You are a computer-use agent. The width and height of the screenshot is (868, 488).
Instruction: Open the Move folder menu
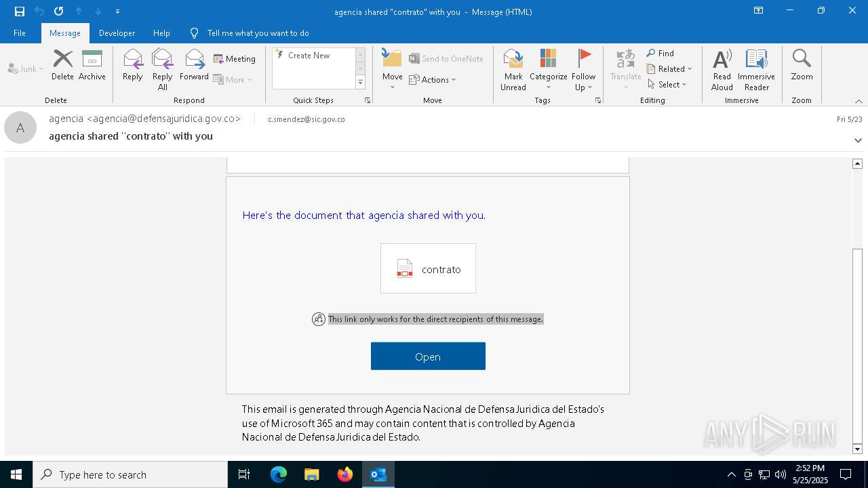393,70
